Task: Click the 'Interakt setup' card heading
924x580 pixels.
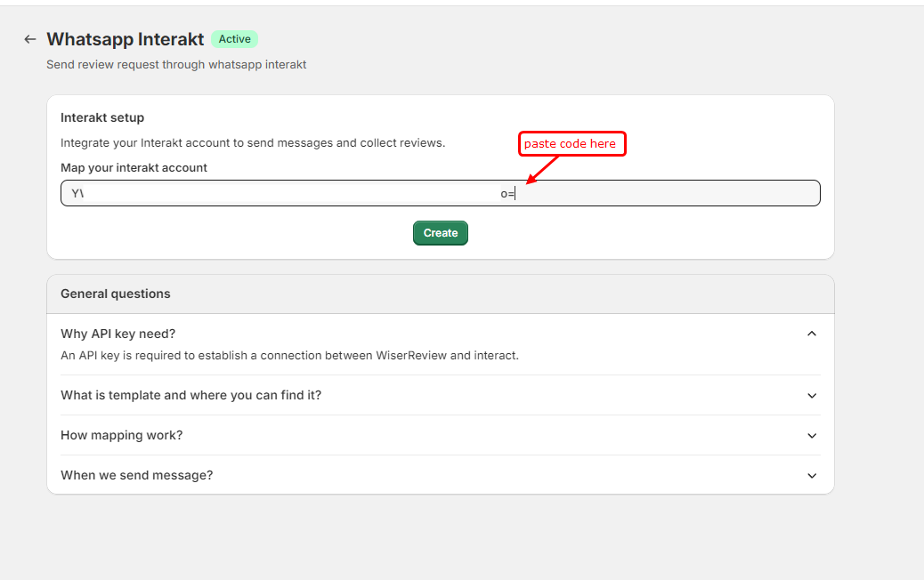Action: tap(102, 117)
